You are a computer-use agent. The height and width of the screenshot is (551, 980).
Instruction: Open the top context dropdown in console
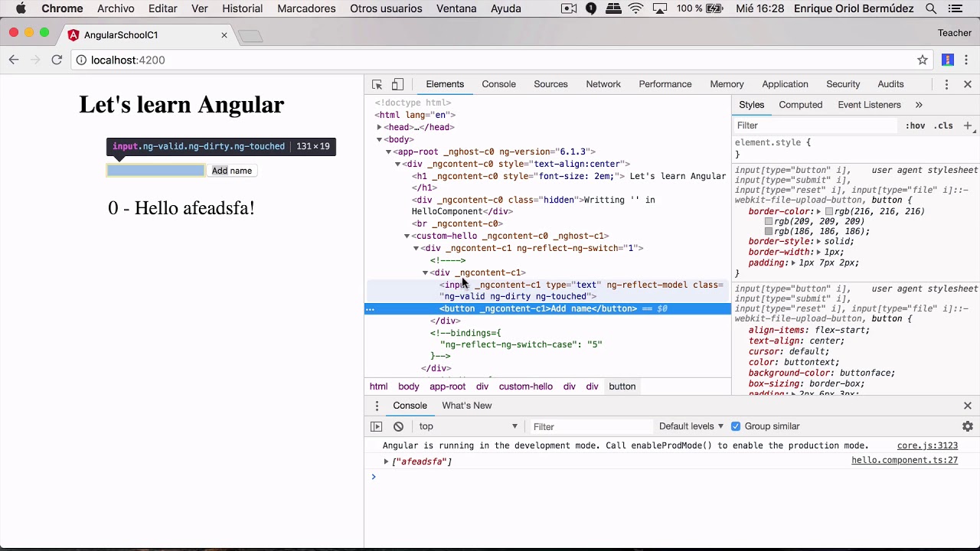point(469,426)
